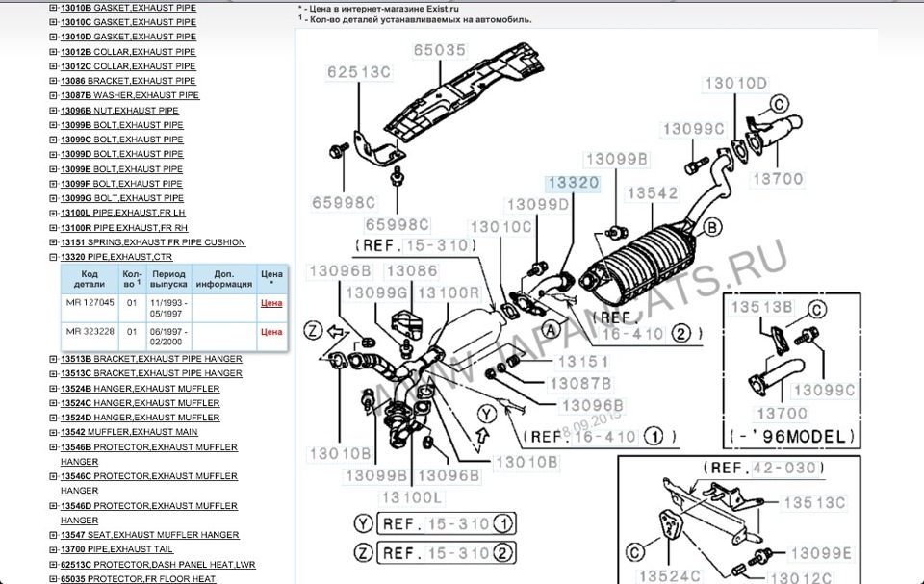Select the 13513C bracket label in the diagram
The image size is (924, 584).
click(x=814, y=502)
